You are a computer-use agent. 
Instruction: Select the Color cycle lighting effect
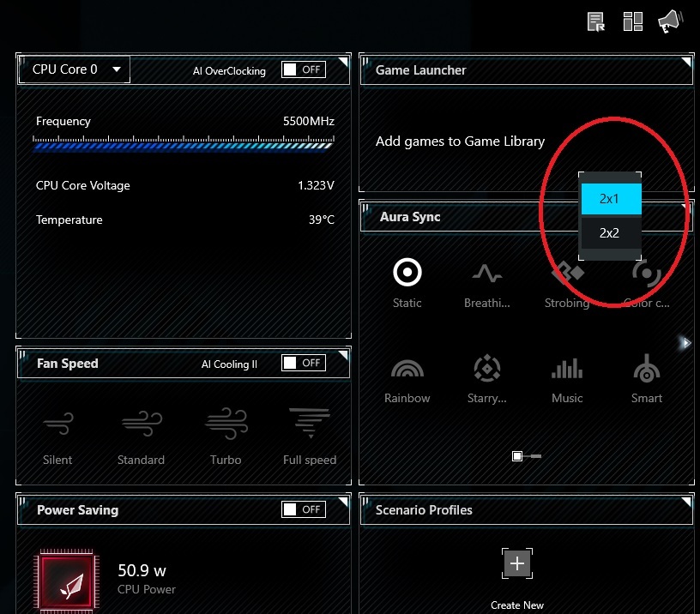pyautogui.click(x=647, y=283)
